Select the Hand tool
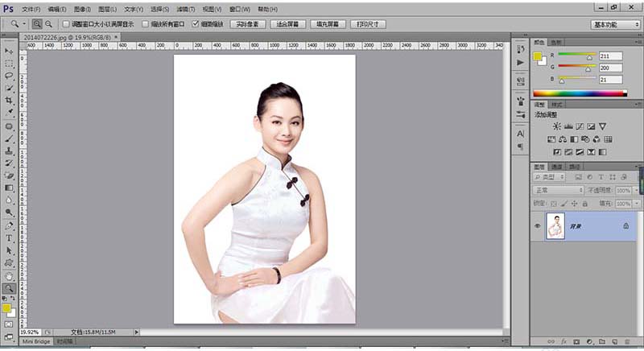The image size is (644, 351). pyautogui.click(x=9, y=276)
